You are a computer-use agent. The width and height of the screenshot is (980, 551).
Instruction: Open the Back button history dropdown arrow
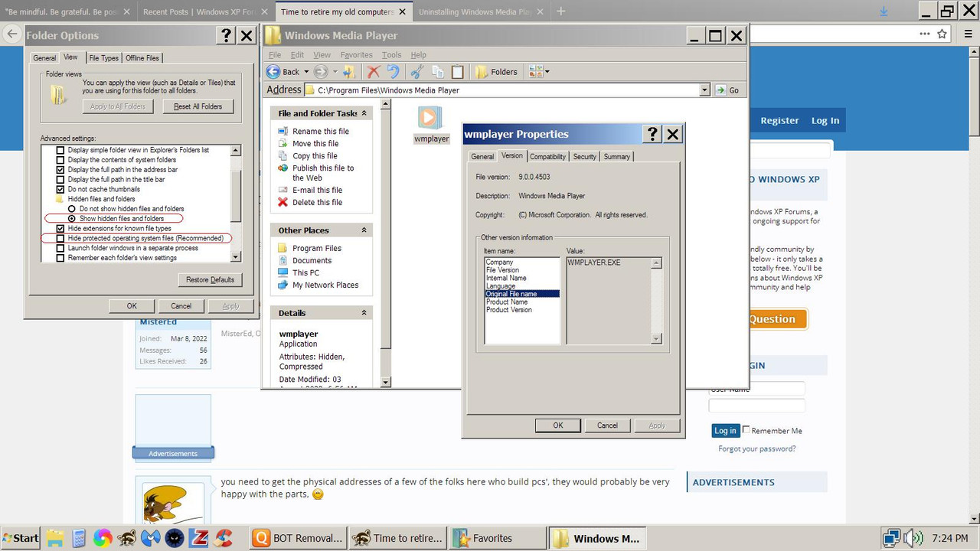coord(306,72)
